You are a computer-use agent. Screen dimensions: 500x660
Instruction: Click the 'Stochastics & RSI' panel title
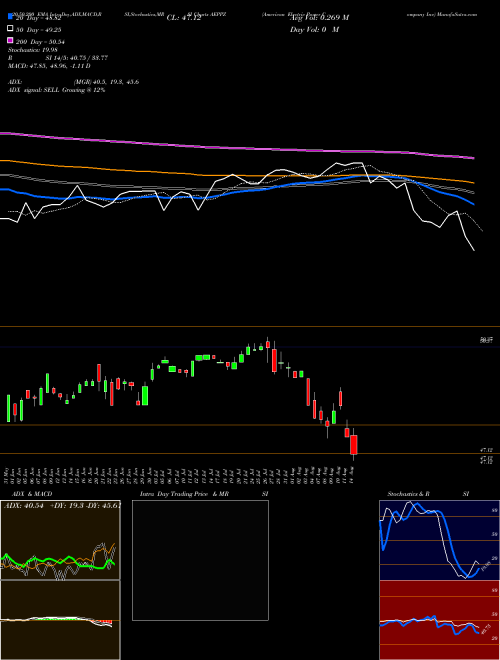[428, 494]
